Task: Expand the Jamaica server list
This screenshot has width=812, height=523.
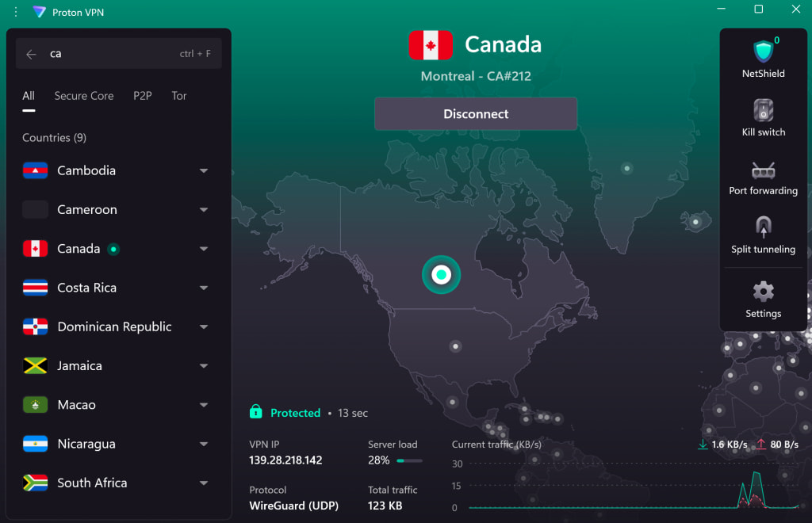Action: pyautogui.click(x=204, y=366)
